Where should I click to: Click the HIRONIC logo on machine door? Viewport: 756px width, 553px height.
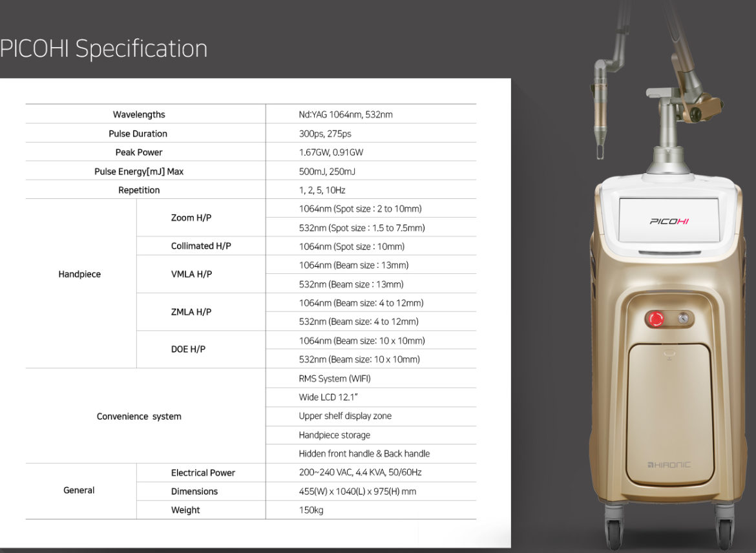pyautogui.click(x=669, y=464)
